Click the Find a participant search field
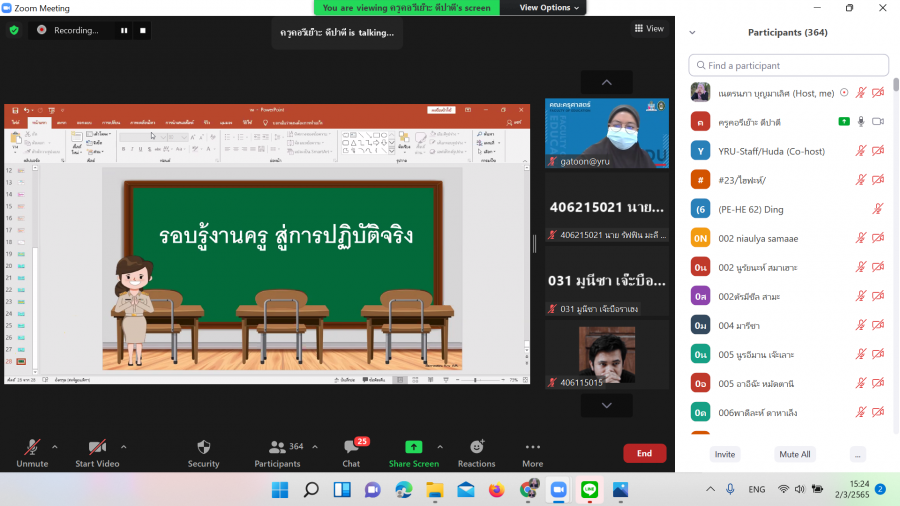900x506 pixels. [x=789, y=65]
